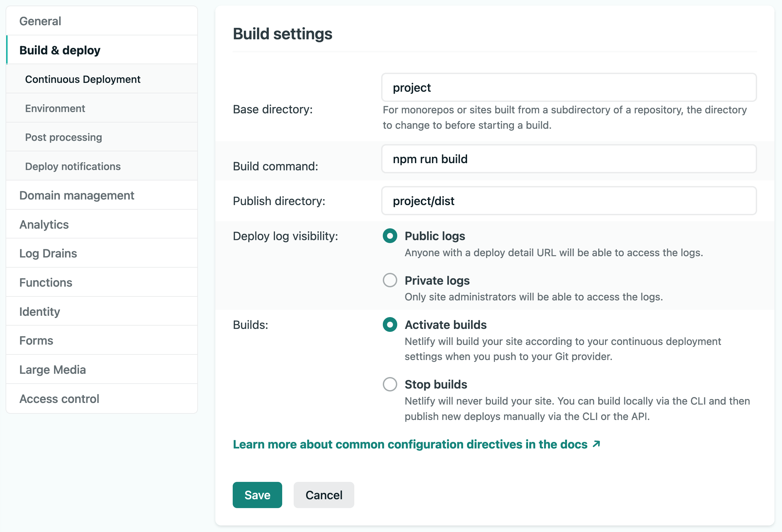782x532 pixels.
Task: Click the Cancel button
Action: point(323,495)
